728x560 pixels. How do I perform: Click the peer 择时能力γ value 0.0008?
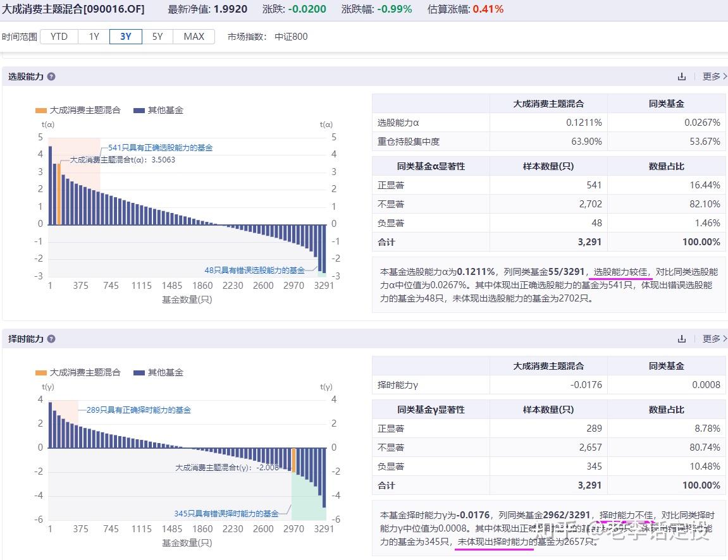[706, 385]
